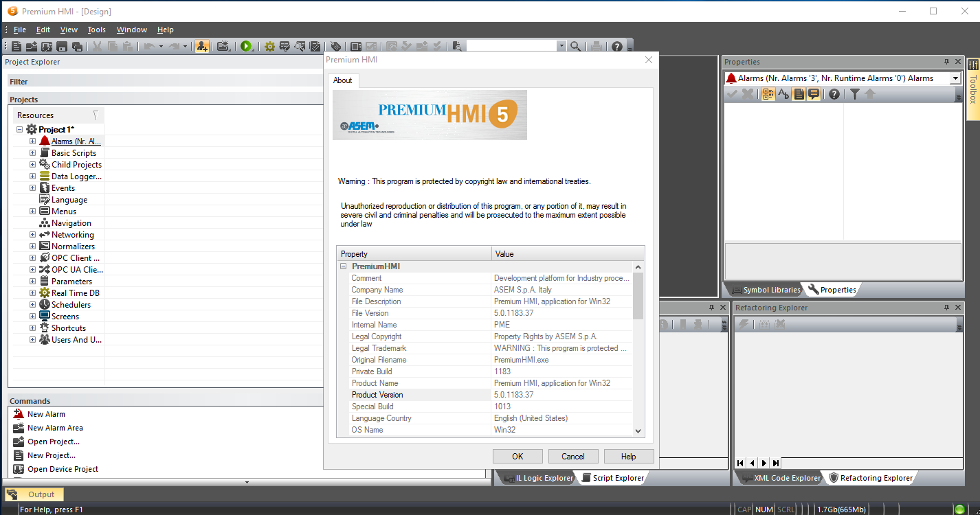Click Help button in About dialog
This screenshot has height=515, width=980.
point(629,456)
